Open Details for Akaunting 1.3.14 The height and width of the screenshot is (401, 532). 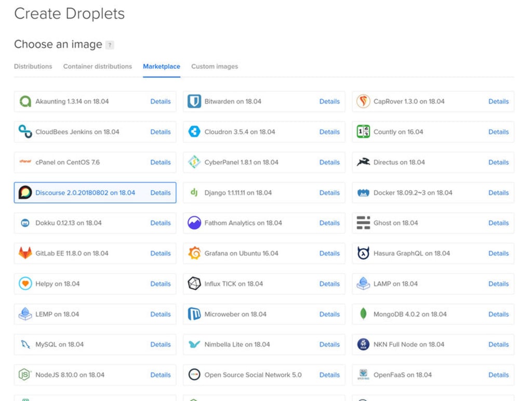tap(161, 101)
